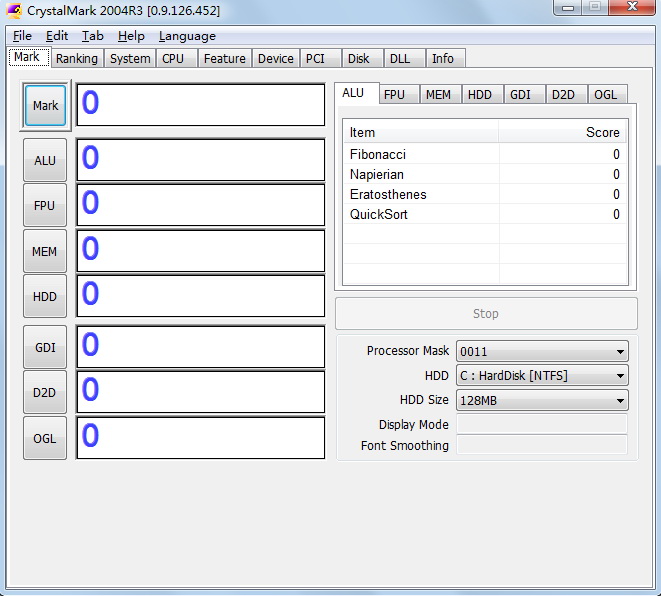Viewport: 661px width, 596px height.
Task: Click the OGL score box
Action: pyautogui.click(x=201, y=438)
